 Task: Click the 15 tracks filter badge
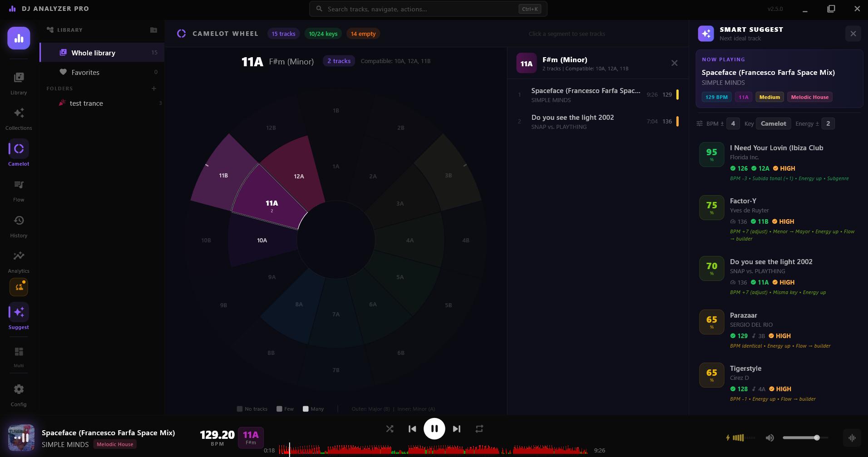[x=283, y=33]
